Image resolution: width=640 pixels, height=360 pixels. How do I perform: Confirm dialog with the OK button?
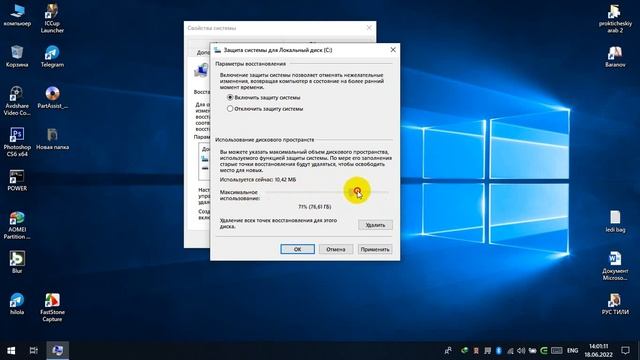(x=297, y=249)
